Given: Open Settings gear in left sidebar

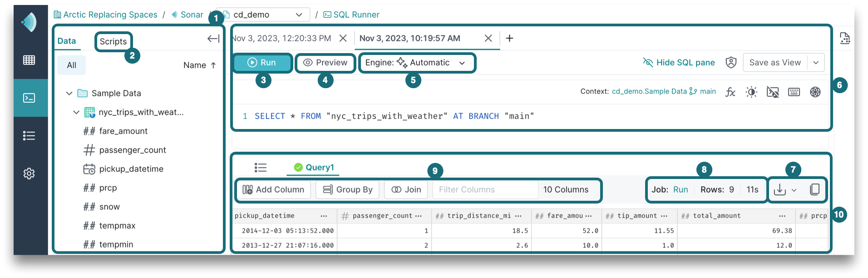Looking at the screenshot, I should point(29,174).
